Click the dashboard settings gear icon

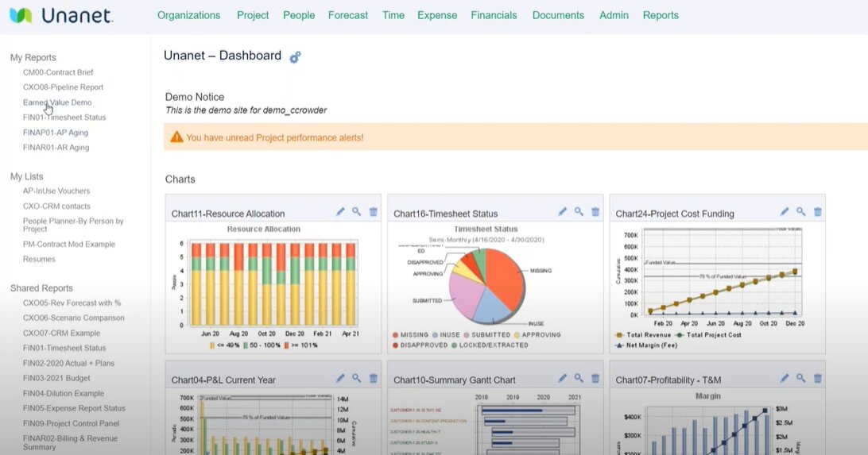pyautogui.click(x=295, y=57)
